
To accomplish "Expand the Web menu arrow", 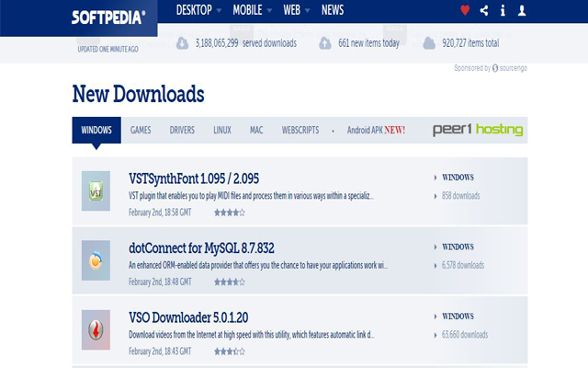I will pos(307,10).
